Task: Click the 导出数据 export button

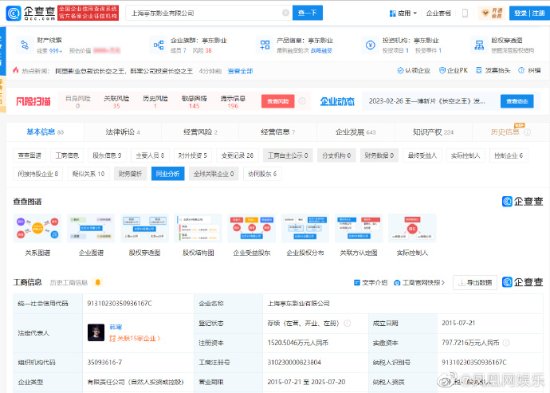Action: pos(475,282)
